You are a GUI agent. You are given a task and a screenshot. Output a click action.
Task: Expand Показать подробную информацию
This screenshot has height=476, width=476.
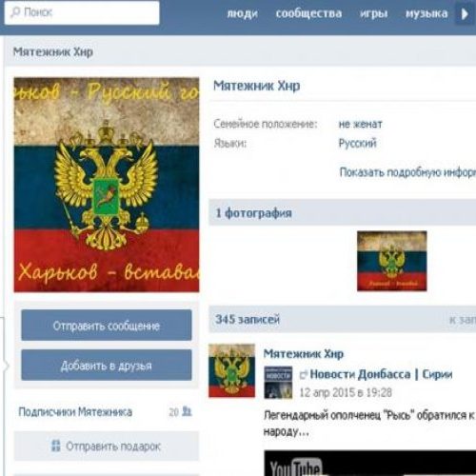(x=407, y=172)
